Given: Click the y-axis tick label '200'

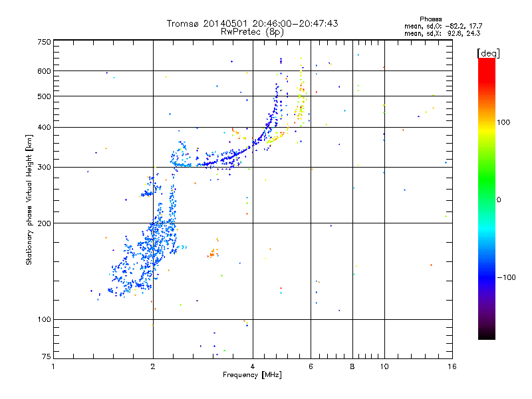Looking at the screenshot, I should point(44,223).
